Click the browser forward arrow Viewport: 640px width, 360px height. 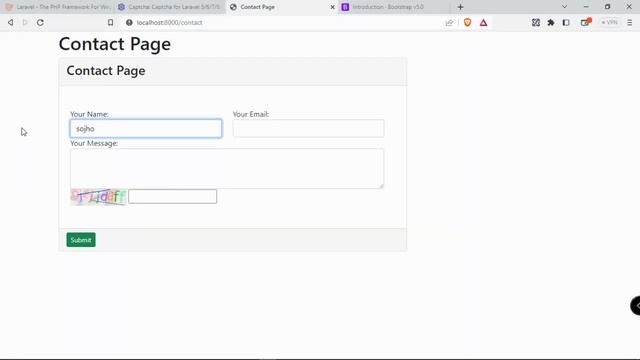[x=25, y=22]
